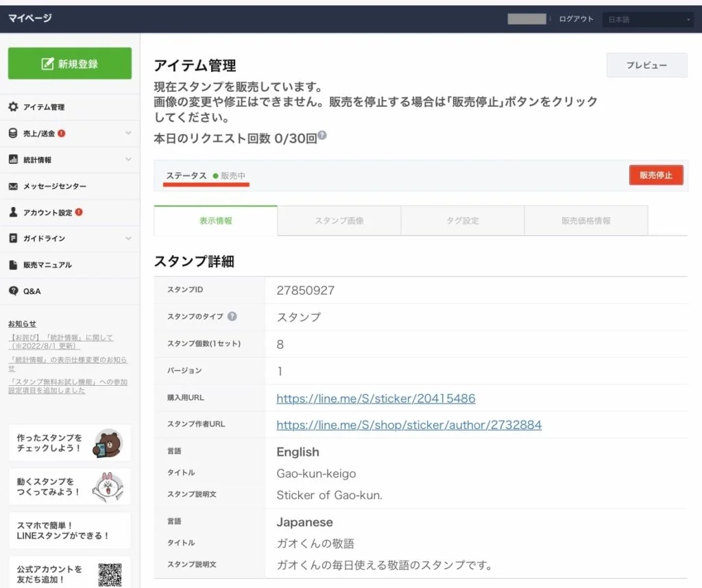Click the person icon for アカウント設定

click(13, 212)
